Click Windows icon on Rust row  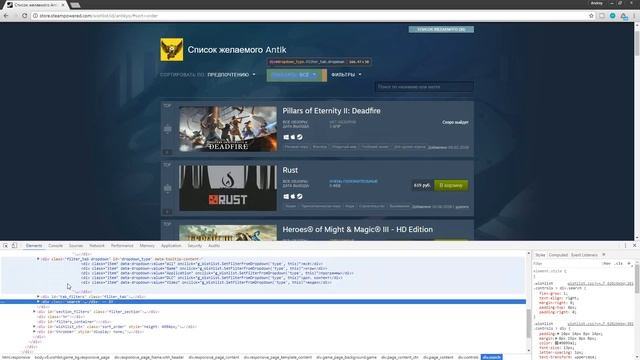(x=286, y=196)
